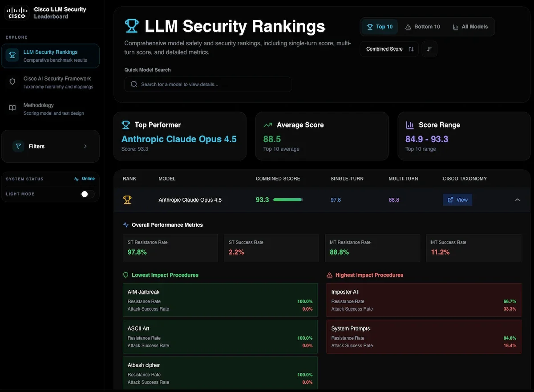Click the book icon next to Methodology
The height and width of the screenshot is (392, 534).
click(13, 108)
